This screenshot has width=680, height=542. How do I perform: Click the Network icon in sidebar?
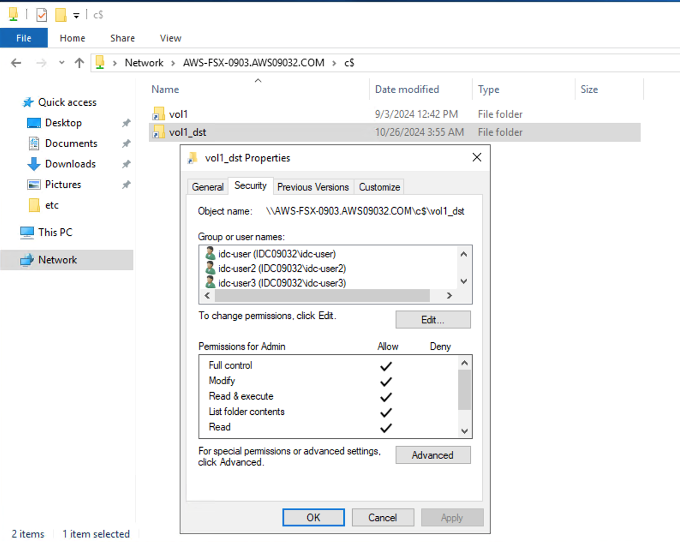(27, 260)
